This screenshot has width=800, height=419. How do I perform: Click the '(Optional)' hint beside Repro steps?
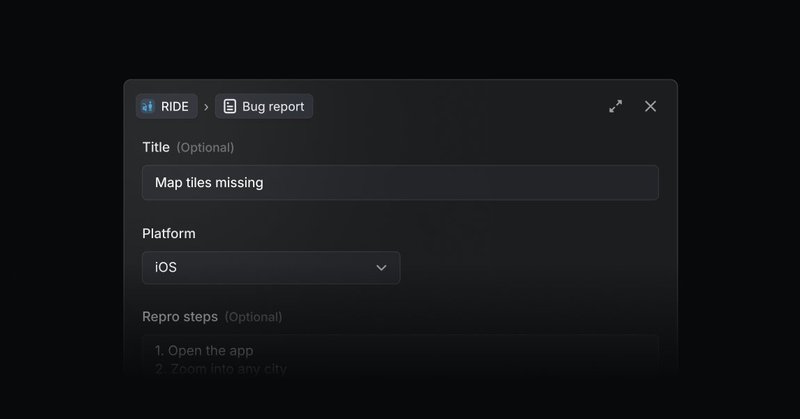click(x=253, y=317)
